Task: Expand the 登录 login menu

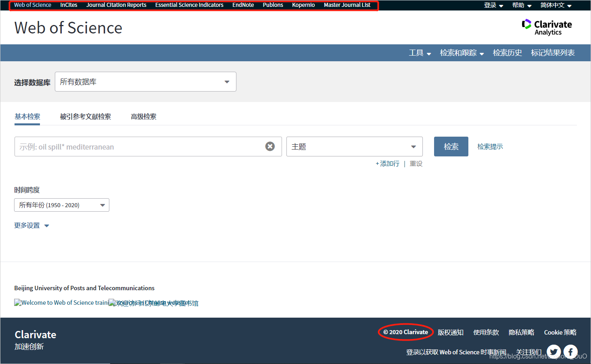Action: point(493,5)
